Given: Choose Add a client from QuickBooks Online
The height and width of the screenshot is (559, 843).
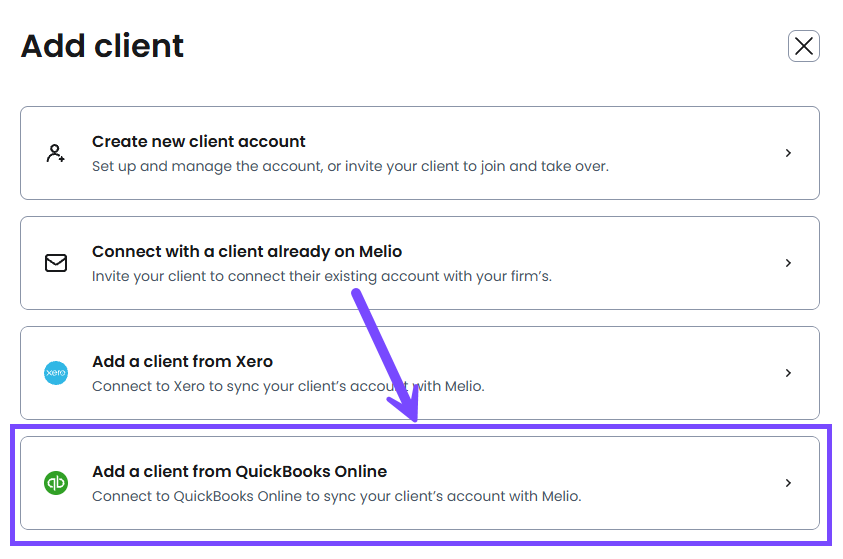Looking at the screenshot, I should tap(239, 471).
